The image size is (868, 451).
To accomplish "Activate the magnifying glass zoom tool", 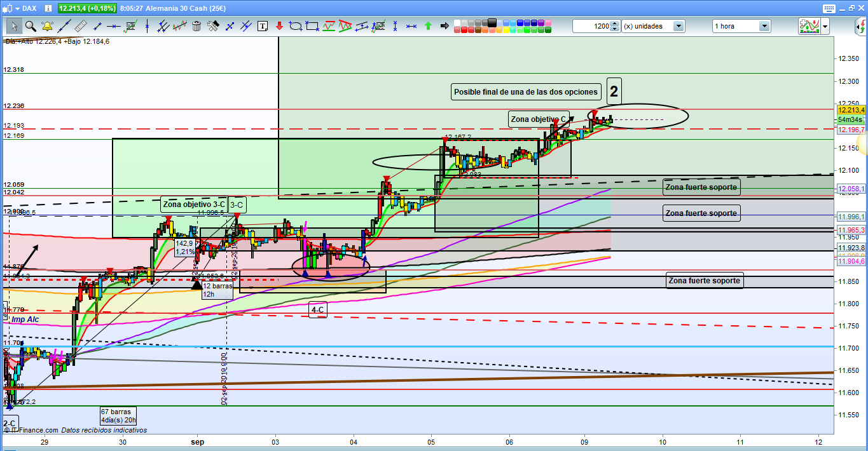I will click(x=30, y=26).
